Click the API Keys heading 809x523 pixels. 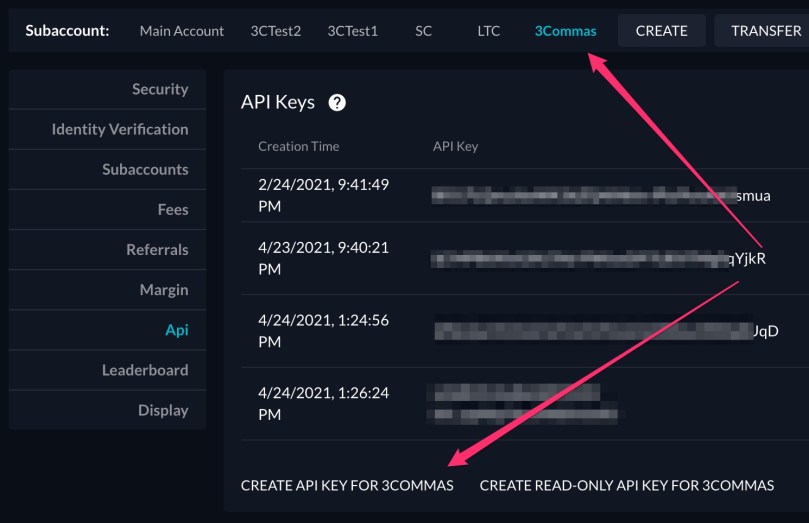[x=278, y=102]
